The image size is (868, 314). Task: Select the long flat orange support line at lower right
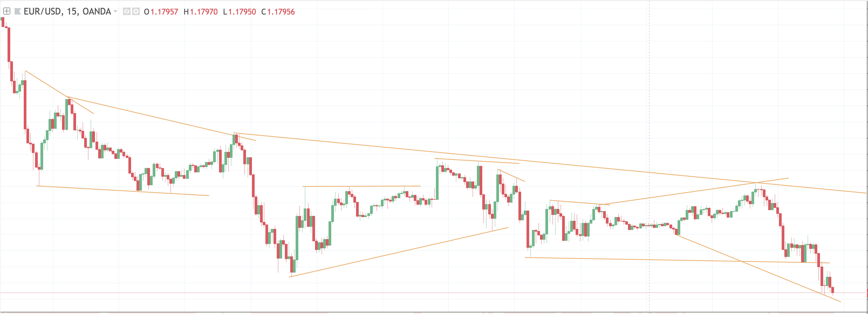pos(677,260)
